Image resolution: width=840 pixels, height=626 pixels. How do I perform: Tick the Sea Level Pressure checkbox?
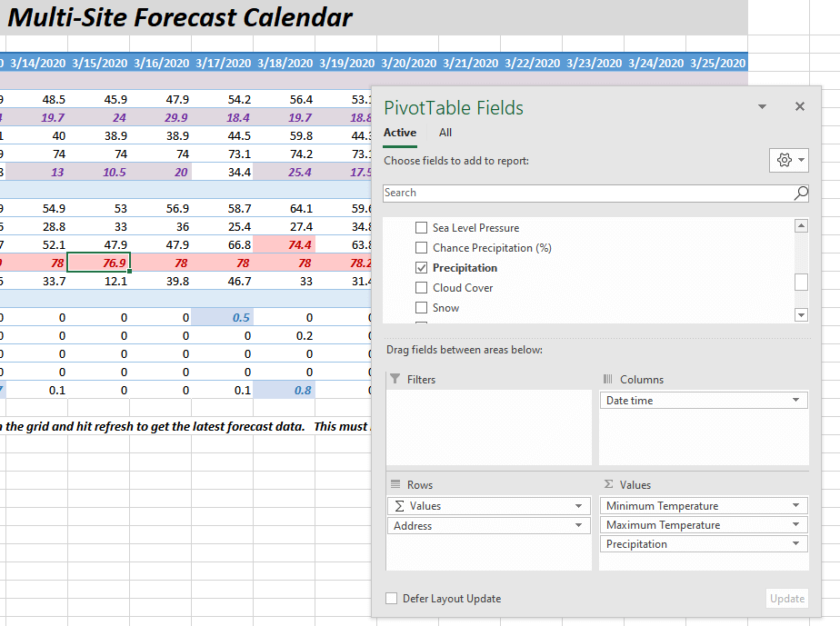(421, 228)
